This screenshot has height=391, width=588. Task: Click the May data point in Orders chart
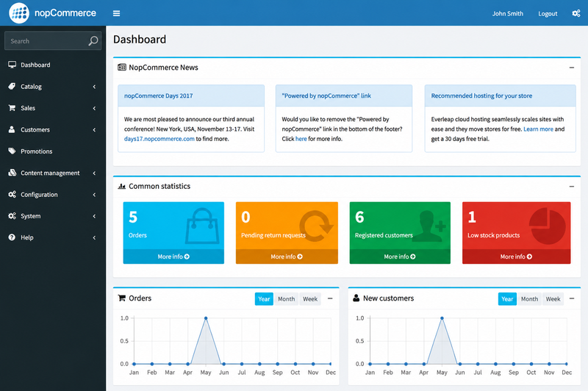tap(206, 318)
